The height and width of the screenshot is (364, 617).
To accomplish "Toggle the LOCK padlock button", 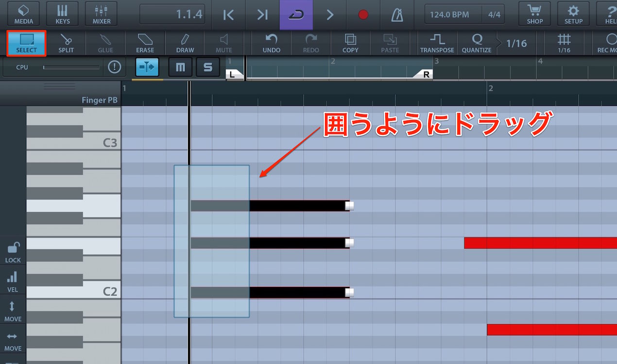I will pos(13,252).
